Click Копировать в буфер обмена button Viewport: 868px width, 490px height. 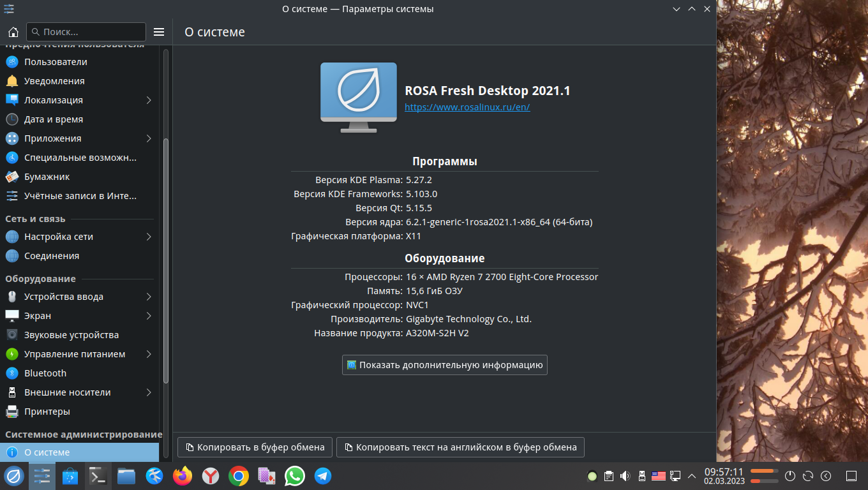(255, 447)
